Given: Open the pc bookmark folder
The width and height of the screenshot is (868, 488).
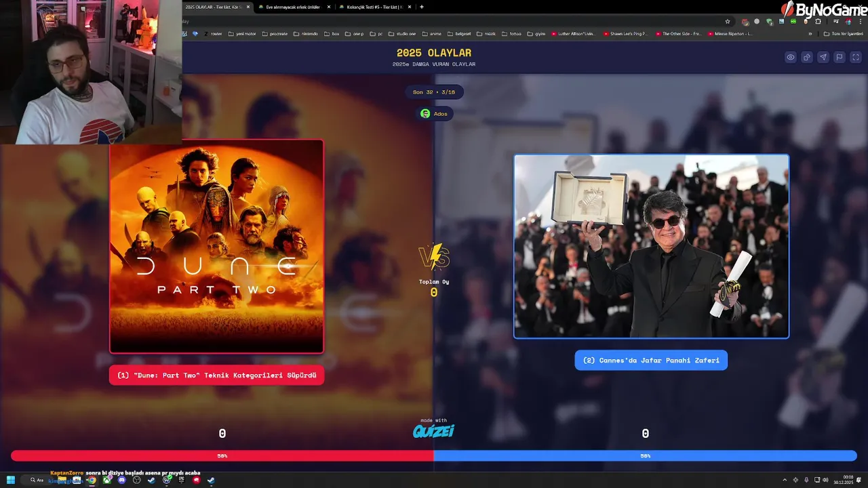Looking at the screenshot, I should tap(376, 34).
